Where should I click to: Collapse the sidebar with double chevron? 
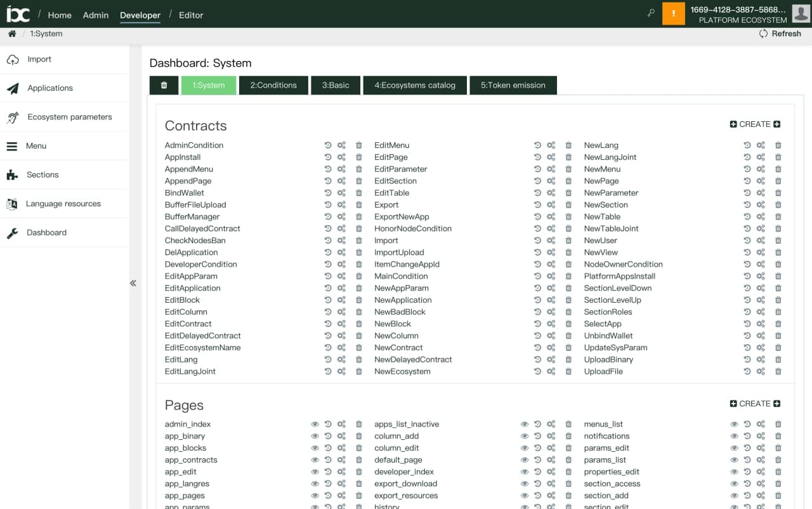tap(133, 283)
